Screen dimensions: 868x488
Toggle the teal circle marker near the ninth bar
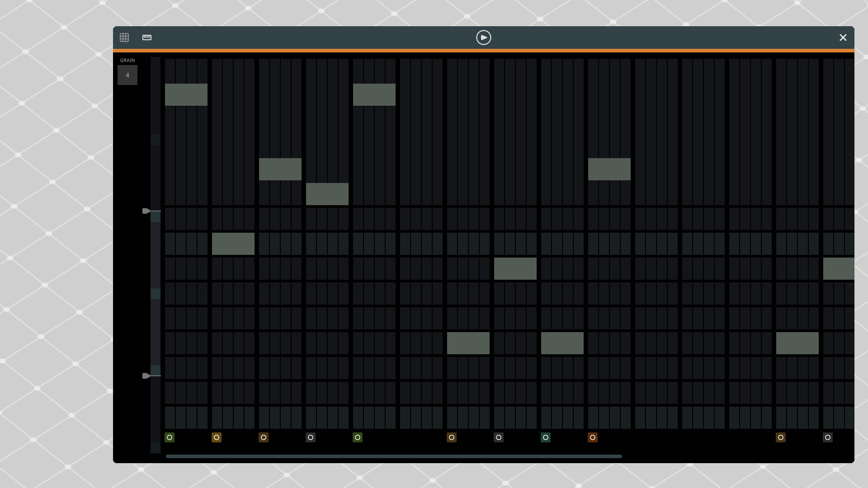546,437
